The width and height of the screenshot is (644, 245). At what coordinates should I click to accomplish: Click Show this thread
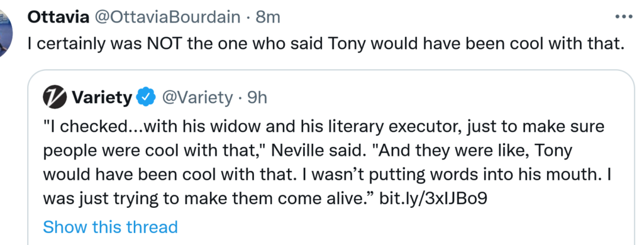point(110,227)
